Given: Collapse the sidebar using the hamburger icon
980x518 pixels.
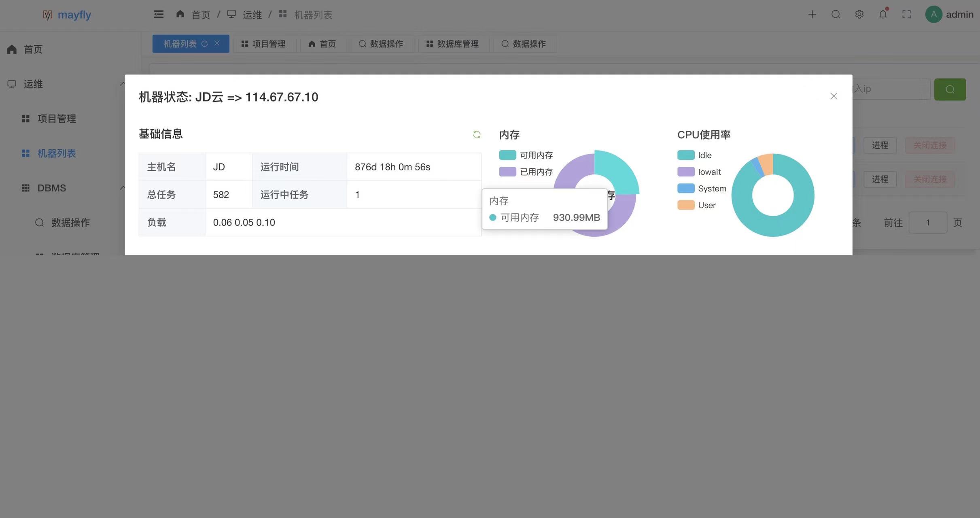Looking at the screenshot, I should (159, 14).
